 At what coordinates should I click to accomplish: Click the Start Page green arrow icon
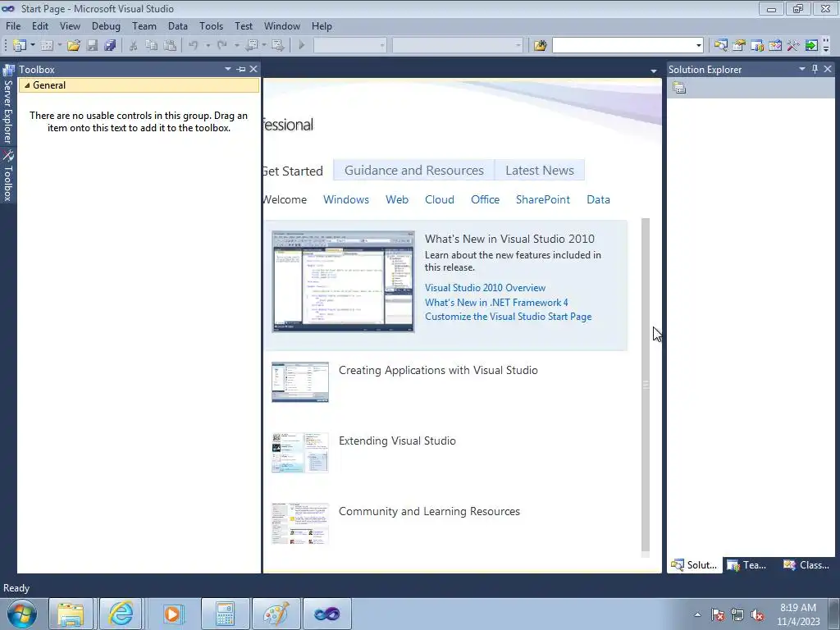(x=811, y=46)
